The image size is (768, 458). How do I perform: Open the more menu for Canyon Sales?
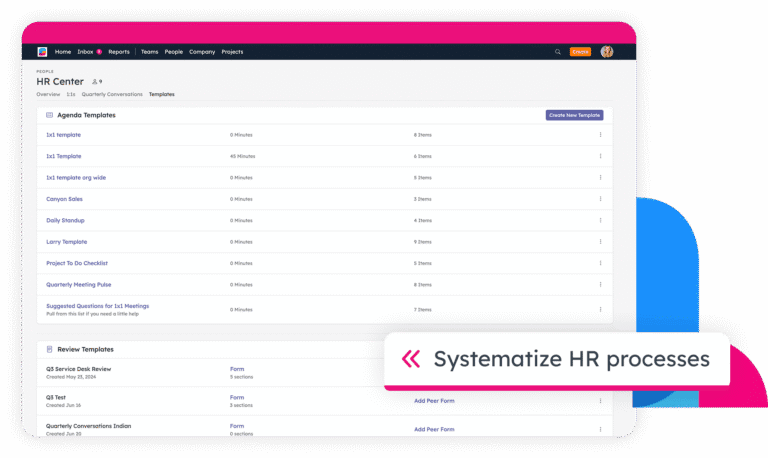[x=600, y=199]
